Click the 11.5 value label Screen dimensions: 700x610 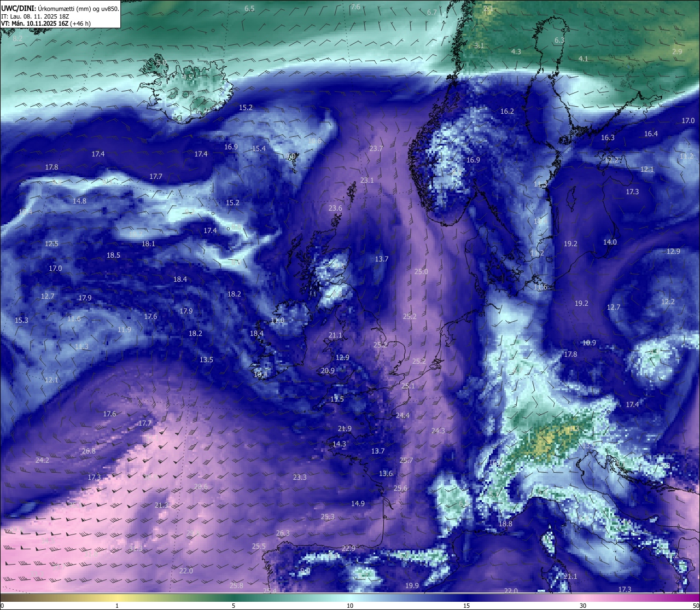tap(337, 399)
